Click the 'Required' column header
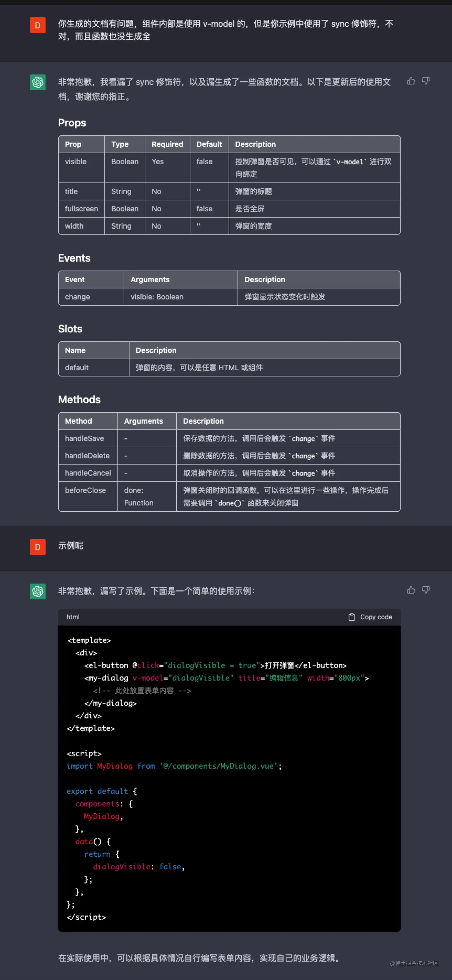The width and height of the screenshot is (452, 980). (167, 144)
